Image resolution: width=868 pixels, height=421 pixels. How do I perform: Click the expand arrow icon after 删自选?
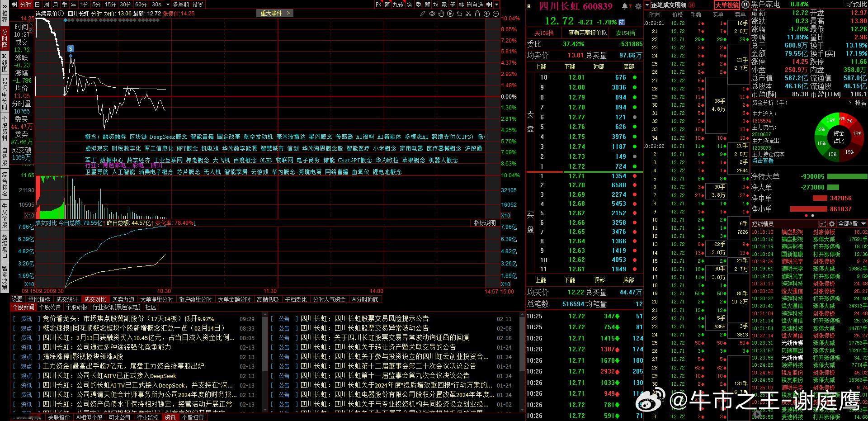(489, 5)
